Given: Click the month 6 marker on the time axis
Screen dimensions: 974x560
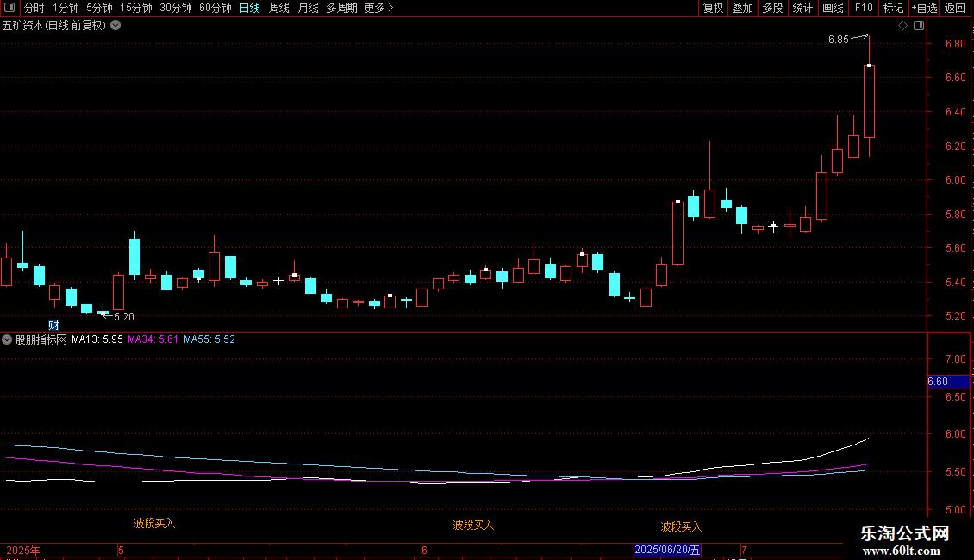Looking at the screenshot, I should [424, 550].
